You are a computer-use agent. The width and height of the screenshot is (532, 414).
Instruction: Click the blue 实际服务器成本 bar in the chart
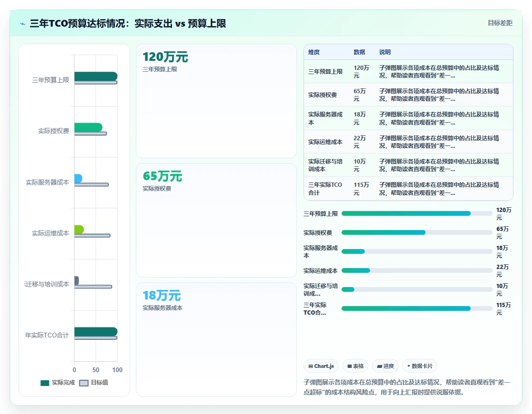coord(78,178)
